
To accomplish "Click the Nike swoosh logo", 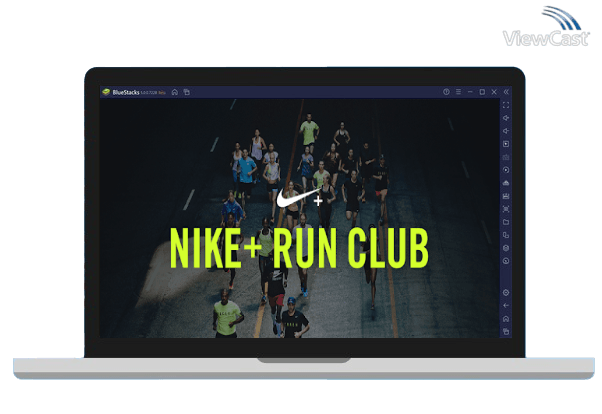I will 299,197.
